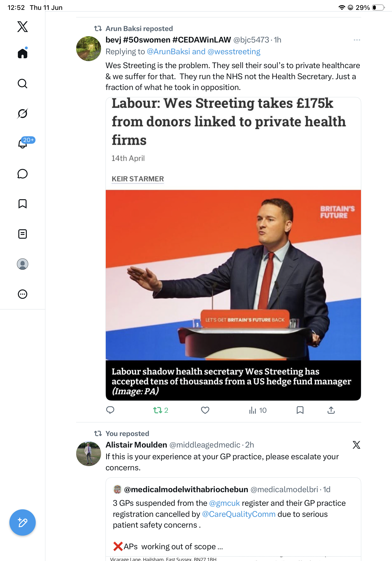
Task: Toggle bookmark on bevj's post
Action: click(300, 410)
